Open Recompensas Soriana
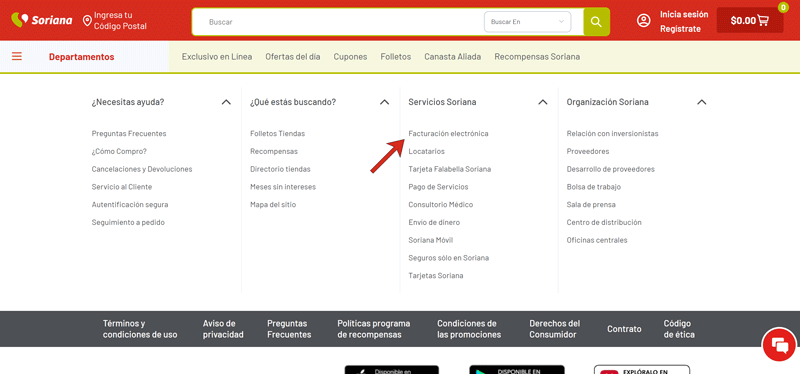 coord(537,57)
